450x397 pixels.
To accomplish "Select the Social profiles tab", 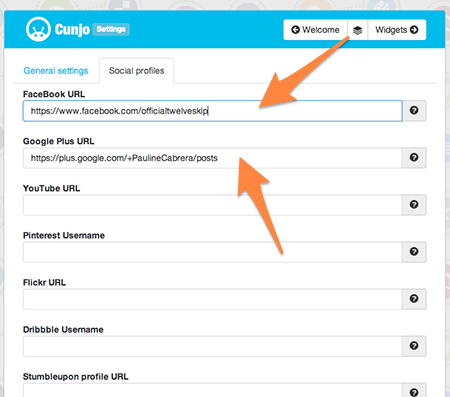I will coord(137,71).
